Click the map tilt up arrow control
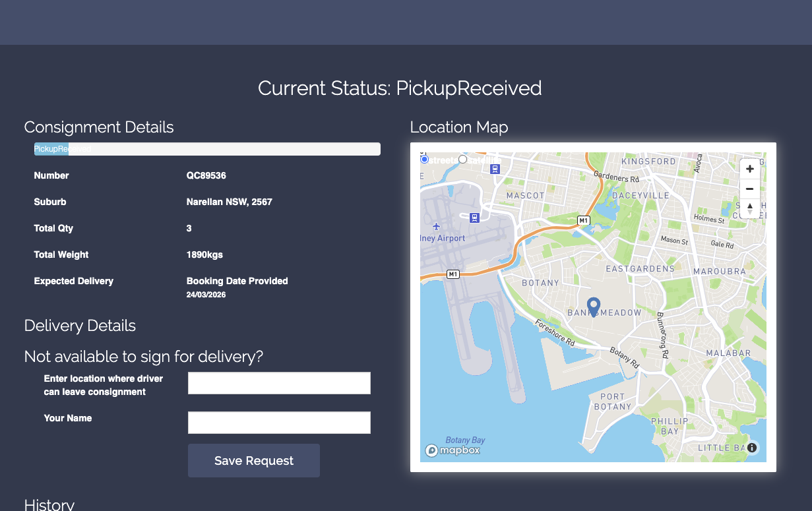The width and height of the screenshot is (812, 511). click(750, 206)
